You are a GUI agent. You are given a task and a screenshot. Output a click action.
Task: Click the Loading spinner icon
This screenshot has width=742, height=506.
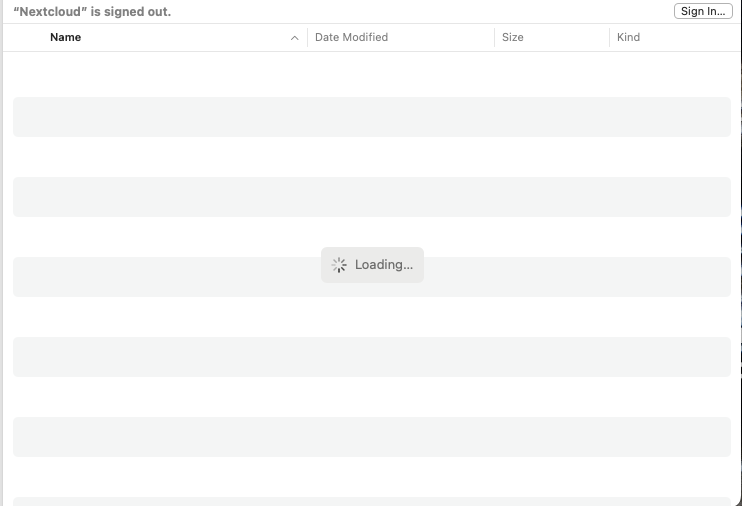pos(339,265)
